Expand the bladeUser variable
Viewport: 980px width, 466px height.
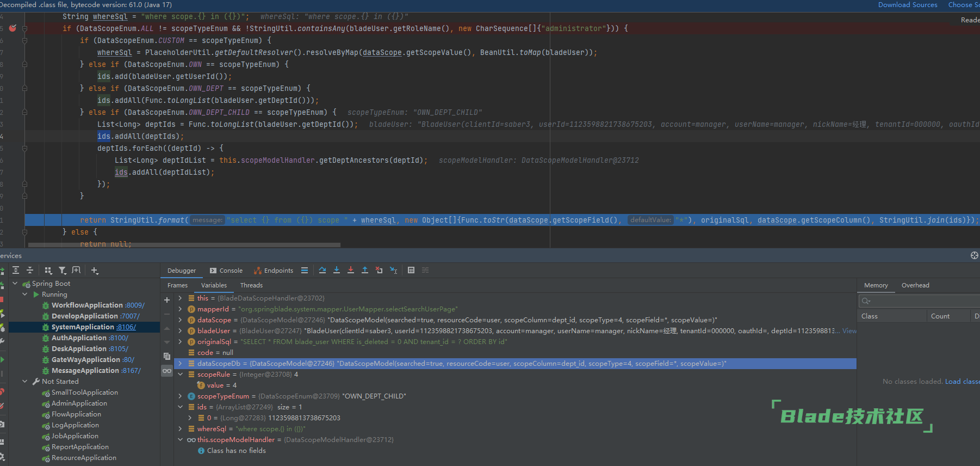pos(180,330)
